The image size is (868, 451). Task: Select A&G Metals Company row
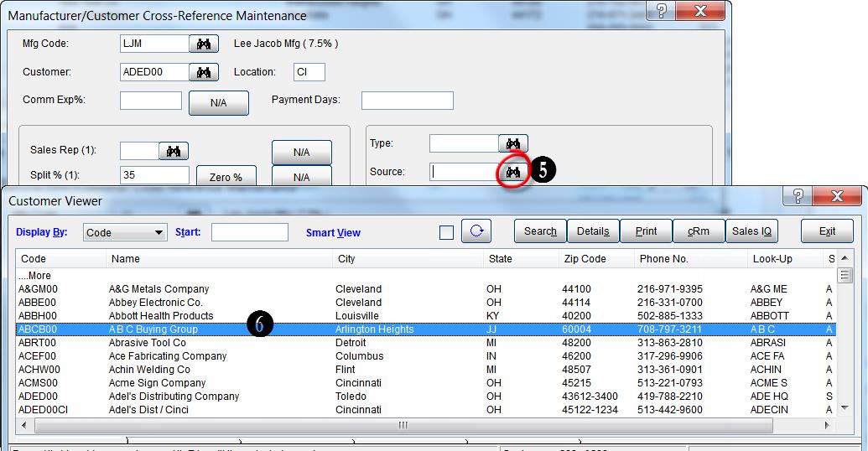(x=426, y=289)
